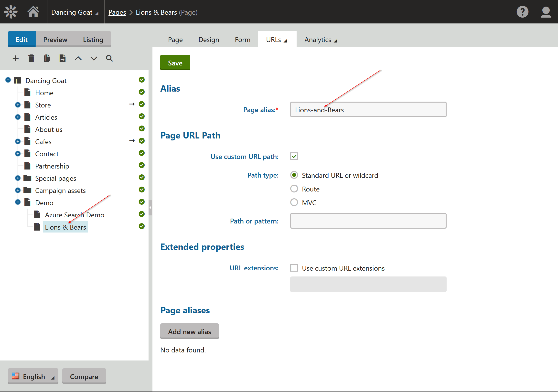Select Azure Search Demo in the tree
This screenshot has width=558, height=392.
(x=75, y=215)
